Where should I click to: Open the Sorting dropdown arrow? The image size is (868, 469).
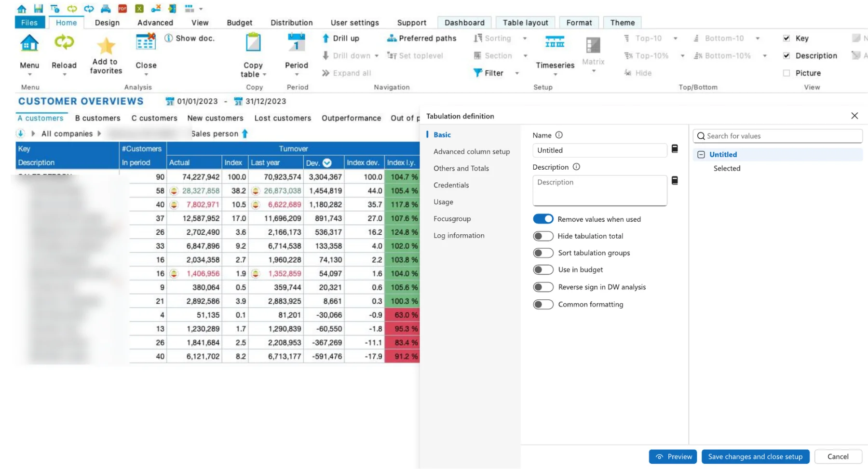click(x=525, y=39)
